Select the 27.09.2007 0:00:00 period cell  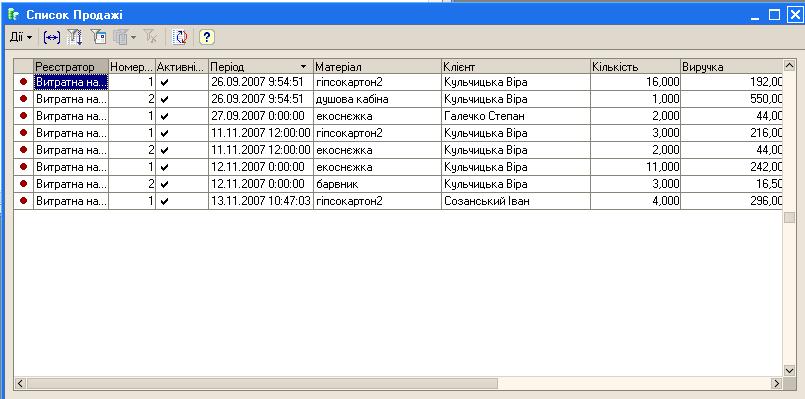click(x=261, y=116)
